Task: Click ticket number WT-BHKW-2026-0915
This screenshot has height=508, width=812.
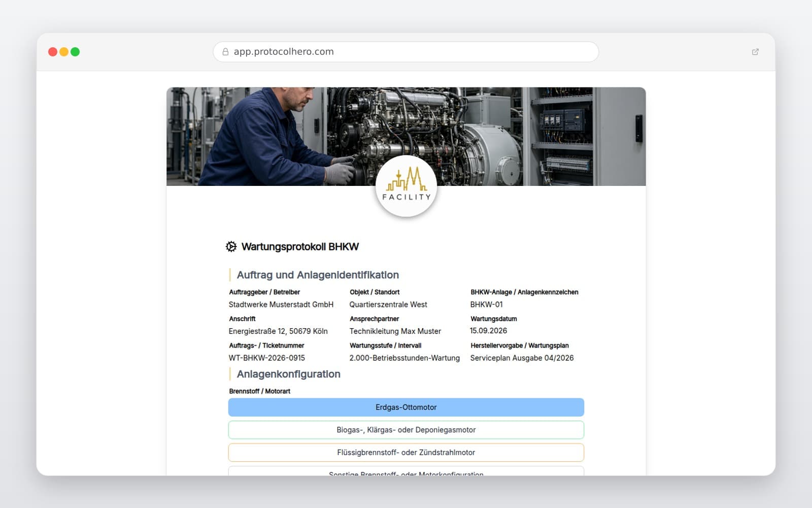Action: pyautogui.click(x=267, y=358)
